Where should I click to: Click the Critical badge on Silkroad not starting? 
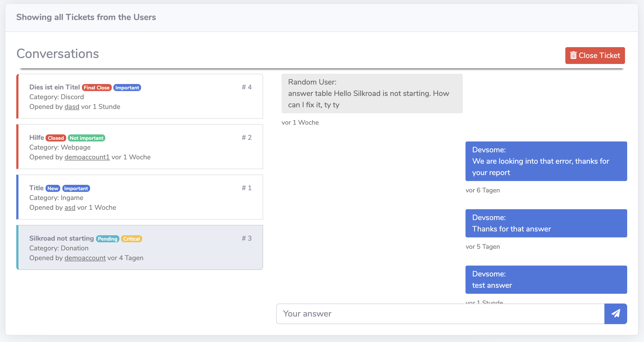(131, 239)
